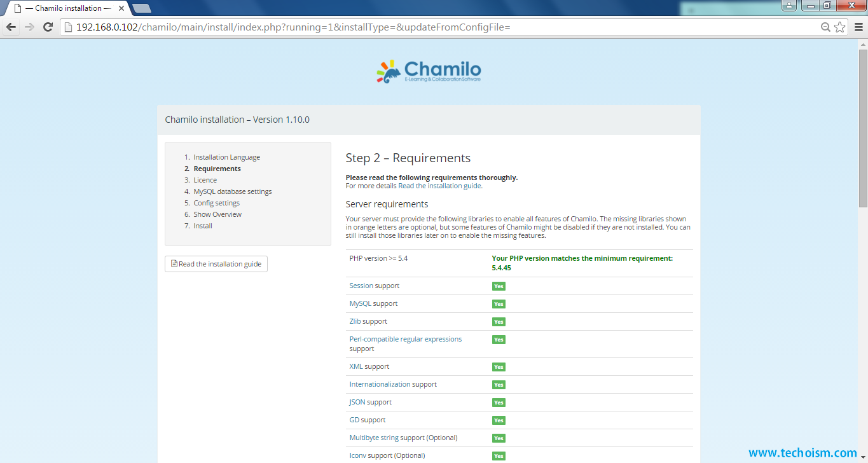
Task: Click MySQL support link
Action: (361, 303)
